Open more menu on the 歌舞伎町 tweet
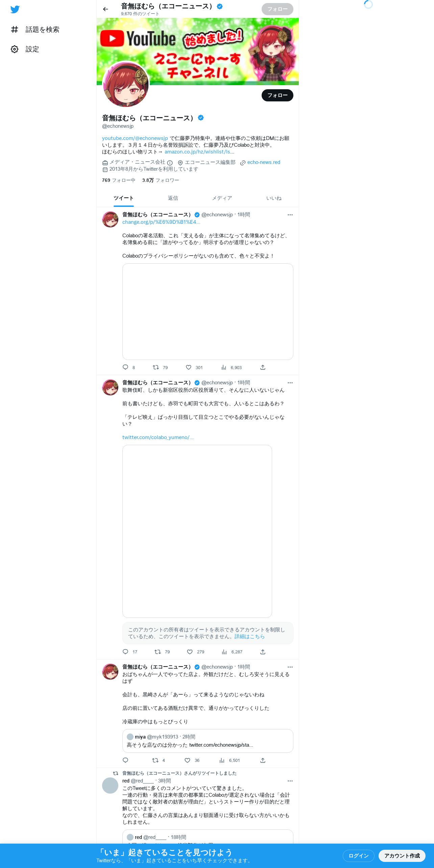The image size is (434, 868). (x=290, y=383)
